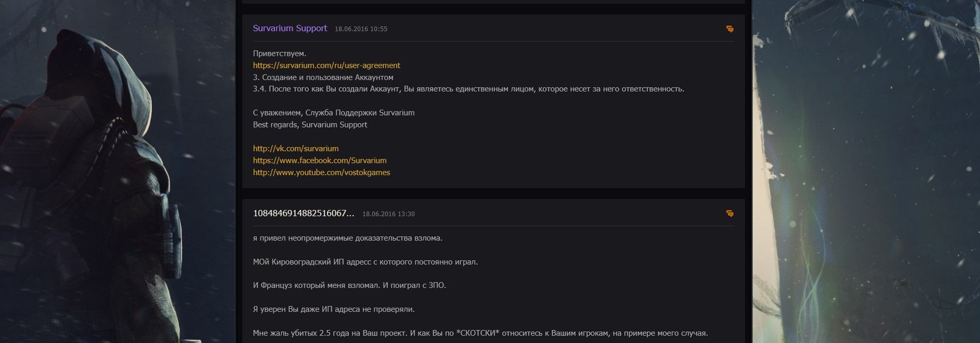Click the 18.06.2016 13:30 timestamp
Image resolution: width=980 pixels, height=343 pixels.
[x=388, y=214]
